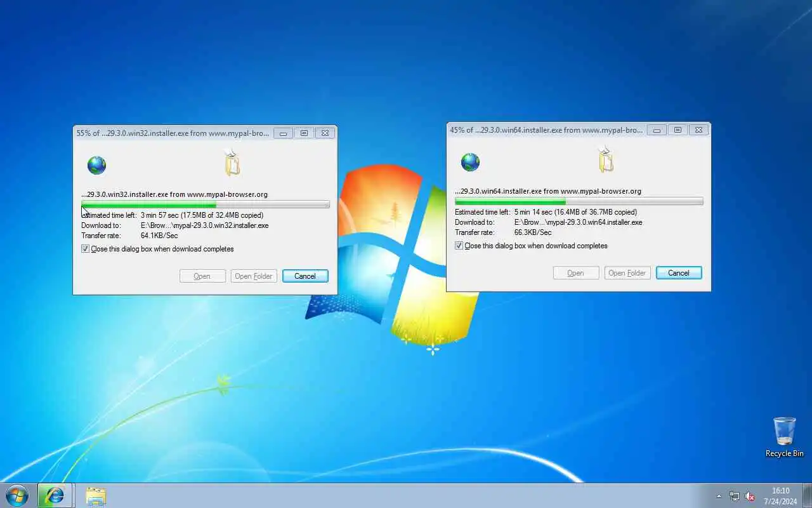Minimize the win32 download dialog
Image resolution: width=812 pixels, height=508 pixels.
[284, 133]
